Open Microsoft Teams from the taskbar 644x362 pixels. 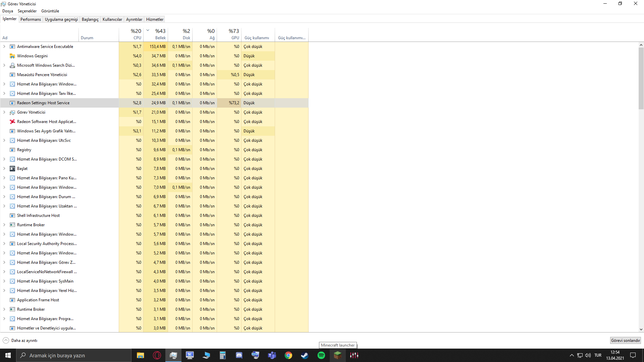click(272, 355)
